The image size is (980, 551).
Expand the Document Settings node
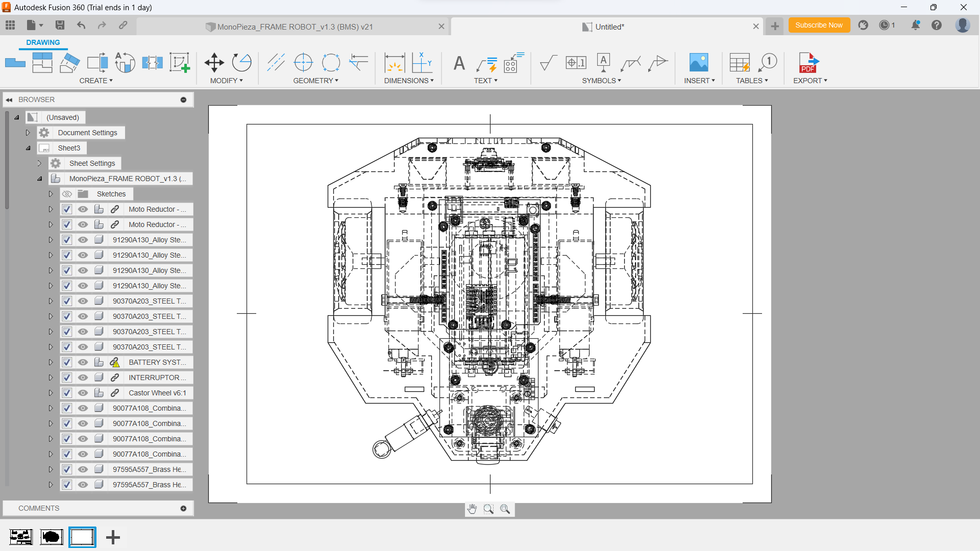coord(28,133)
